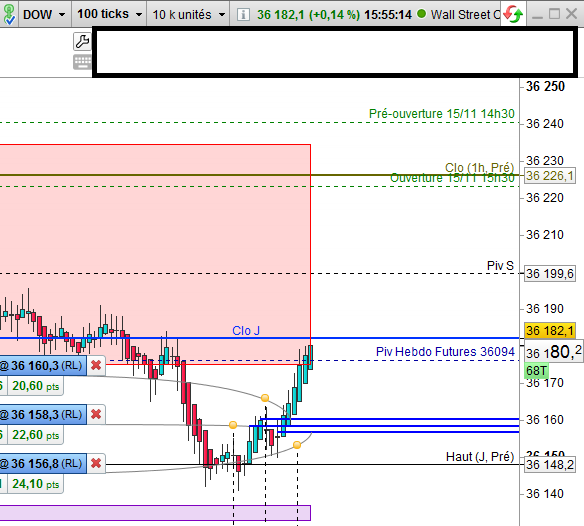Image resolution: width=584 pixels, height=526 pixels.
Task: Click the 36 180,2 cursor price box
Action: tap(553, 351)
